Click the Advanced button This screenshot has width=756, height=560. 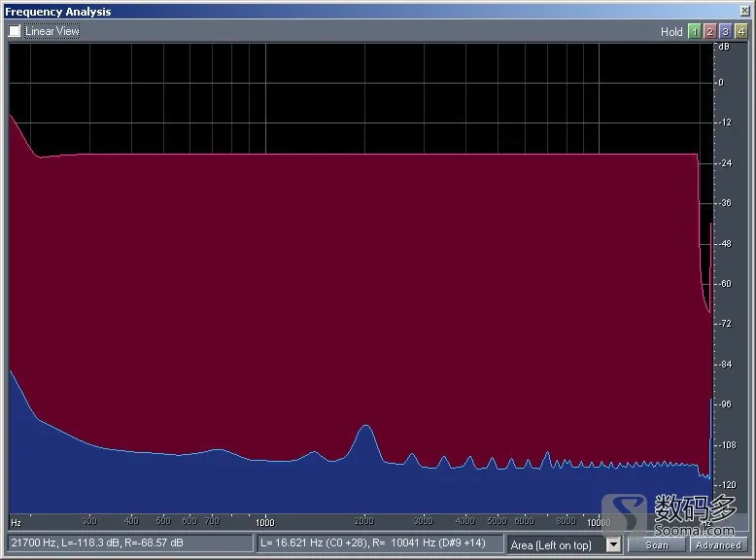pyautogui.click(x=718, y=545)
